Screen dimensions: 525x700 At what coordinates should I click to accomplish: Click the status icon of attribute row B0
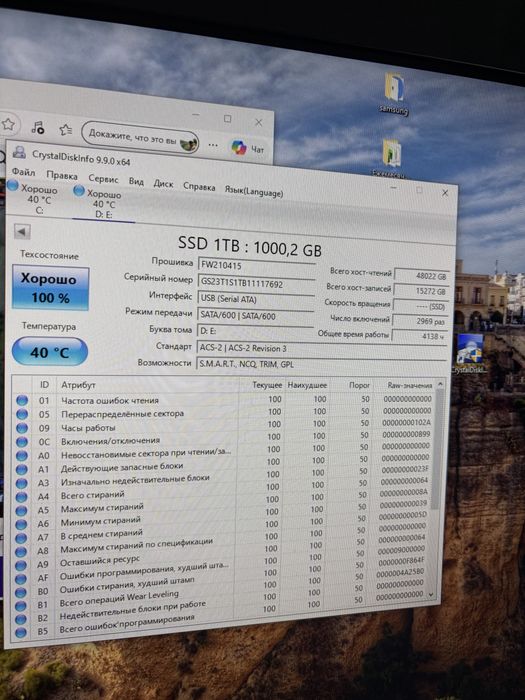[x=21, y=592]
